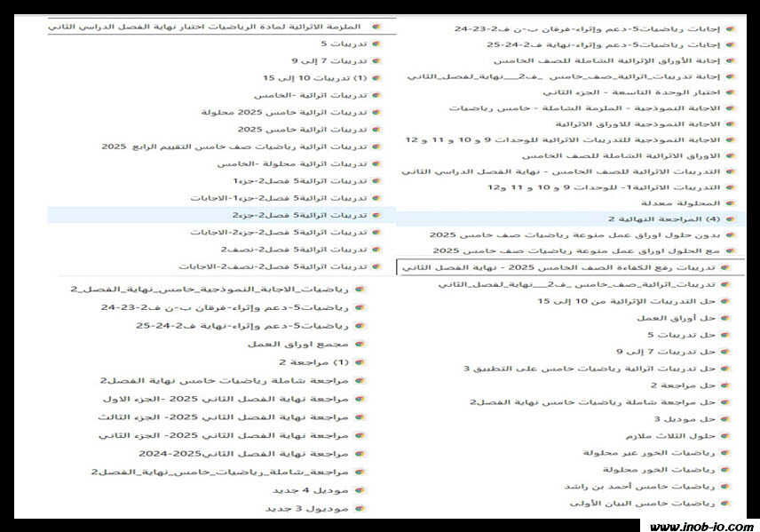The width and height of the screenshot is (760, 532).
Task: Open the file 'تدريبات 7 إلى 9'
Action: coord(329,60)
